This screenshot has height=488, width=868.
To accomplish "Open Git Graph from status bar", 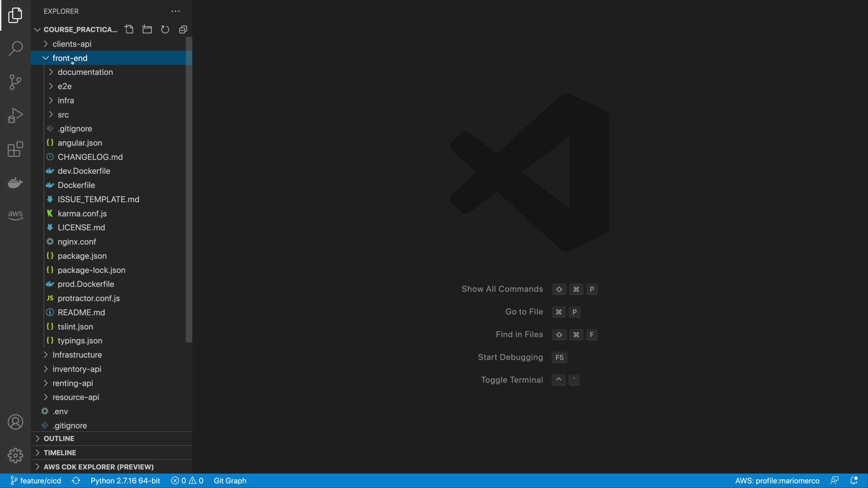I will tap(230, 481).
